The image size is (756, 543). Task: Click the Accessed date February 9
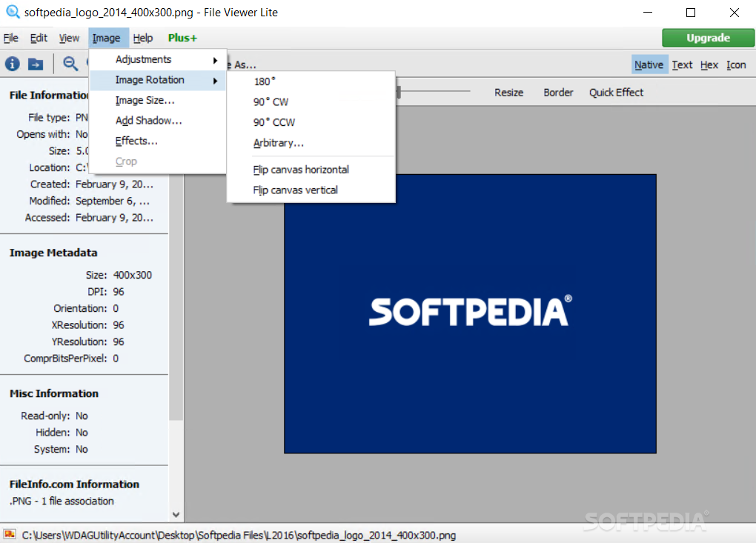tap(114, 218)
